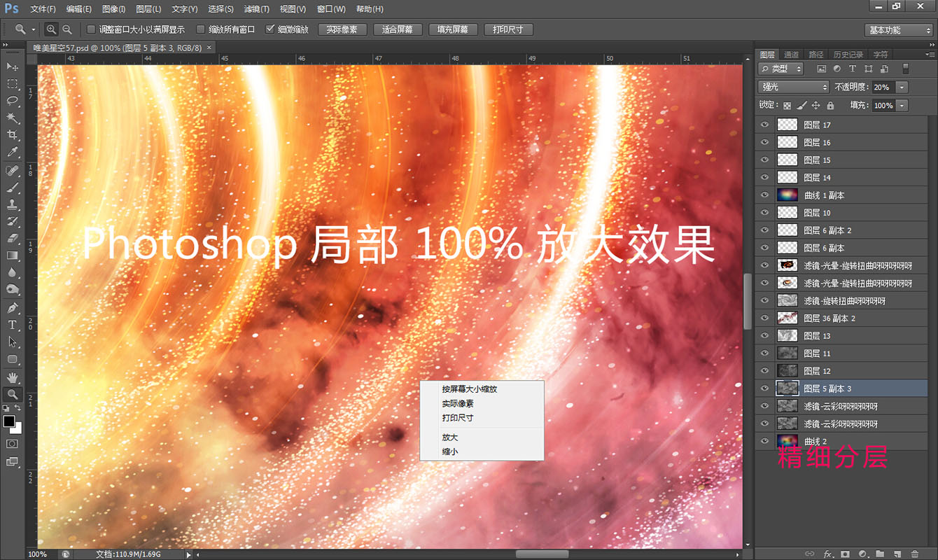
Task: Select the Eyedropper tool
Action: coord(13,152)
